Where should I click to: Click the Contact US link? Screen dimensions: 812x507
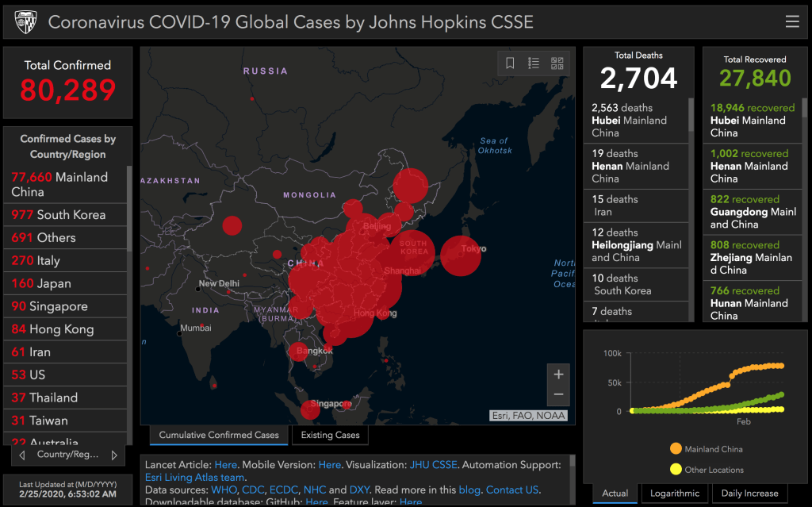[512, 490]
